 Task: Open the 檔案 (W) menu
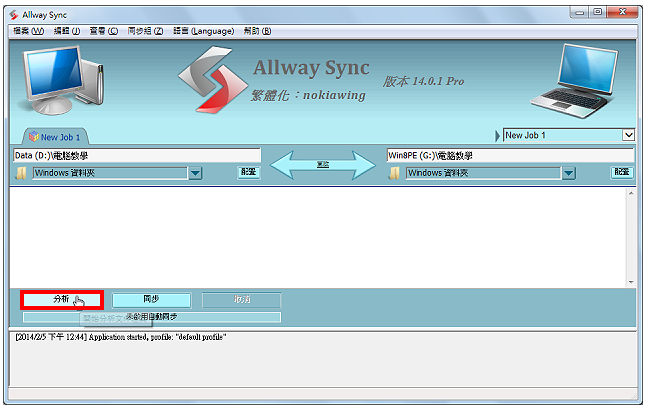(28, 31)
